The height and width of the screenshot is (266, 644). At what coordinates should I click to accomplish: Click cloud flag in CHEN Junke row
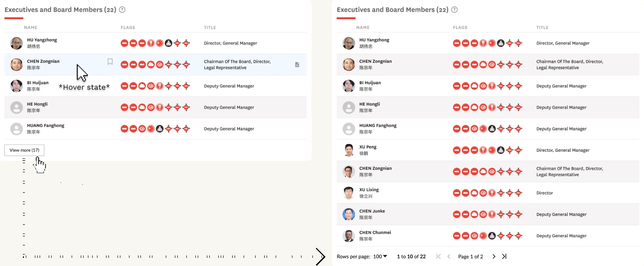(474, 214)
